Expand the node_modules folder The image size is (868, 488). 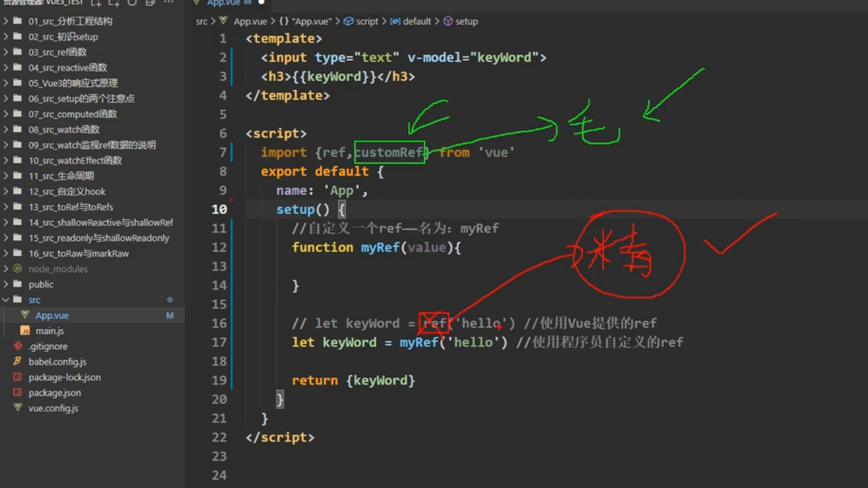coord(92,269)
